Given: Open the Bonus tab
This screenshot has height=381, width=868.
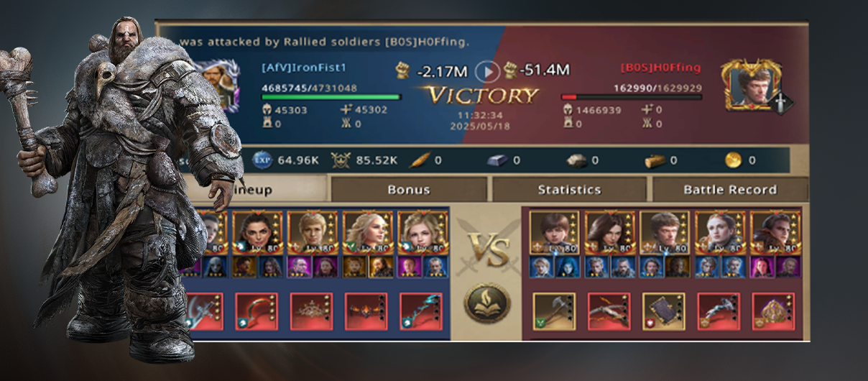Looking at the screenshot, I should pyautogui.click(x=408, y=190).
